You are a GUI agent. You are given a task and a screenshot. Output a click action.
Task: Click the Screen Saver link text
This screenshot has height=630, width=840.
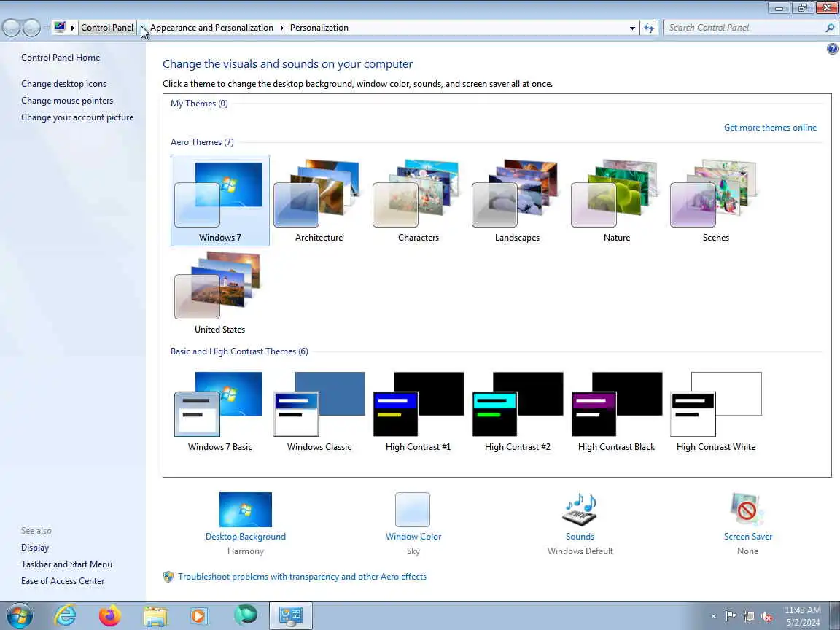click(x=748, y=536)
